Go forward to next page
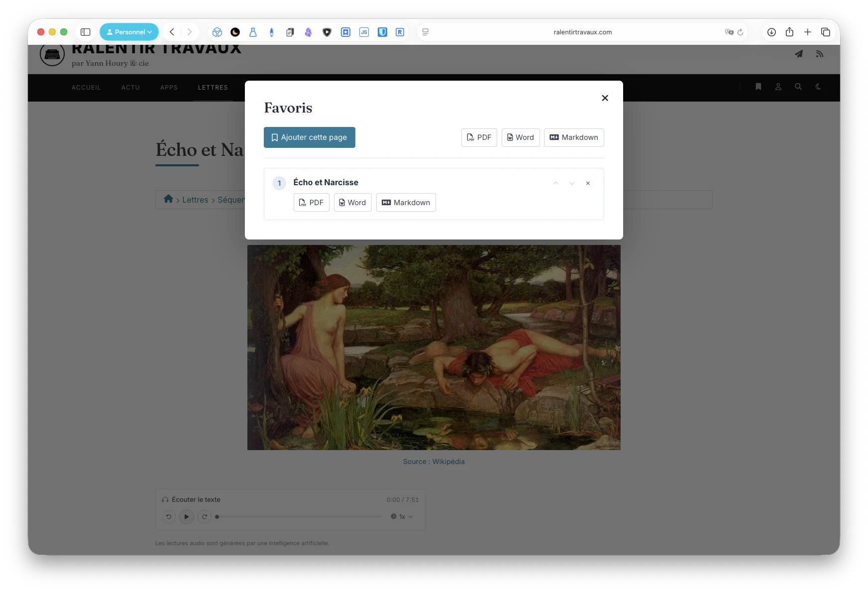 pyautogui.click(x=190, y=32)
